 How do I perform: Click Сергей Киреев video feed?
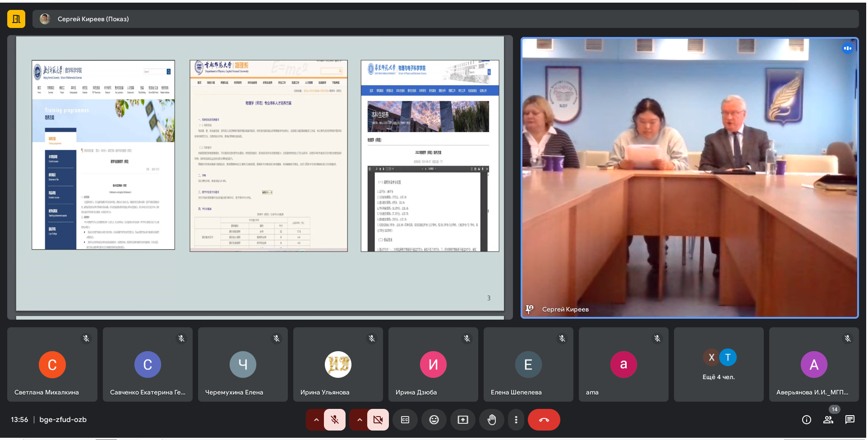coord(689,178)
